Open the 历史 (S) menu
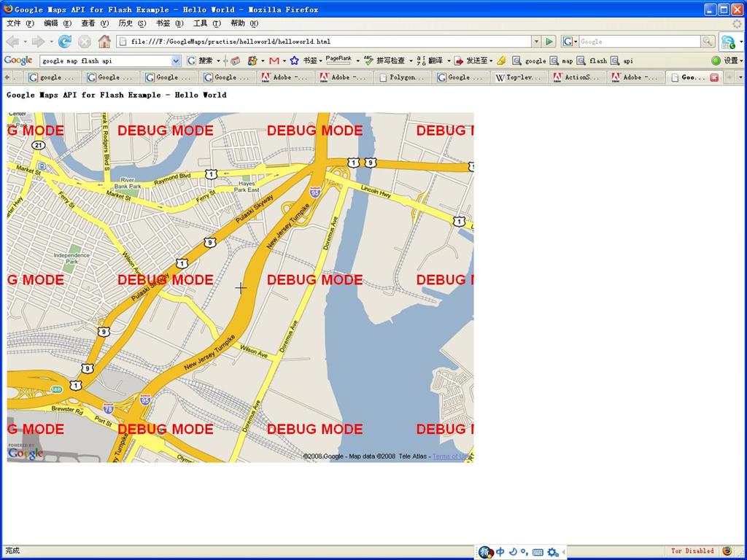Screen dimensions: 747x560 [131, 23]
